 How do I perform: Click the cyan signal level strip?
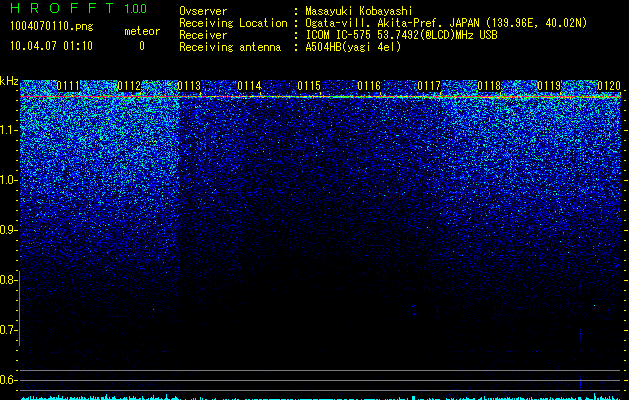tap(321, 398)
